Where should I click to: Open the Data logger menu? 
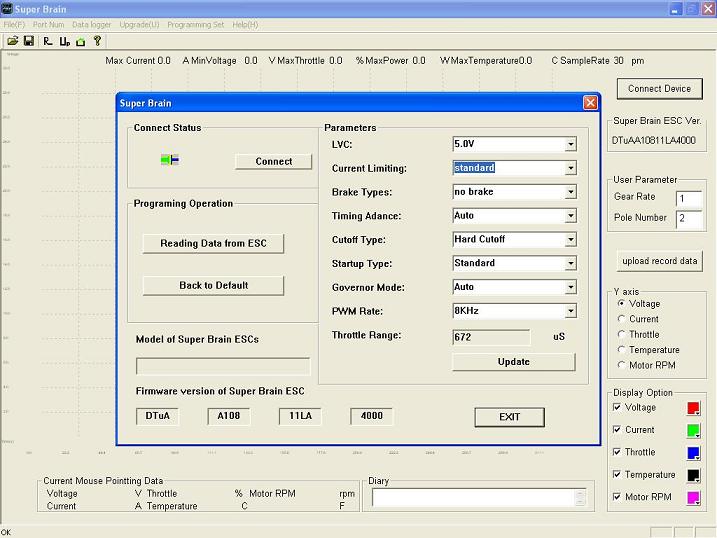pos(91,25)
